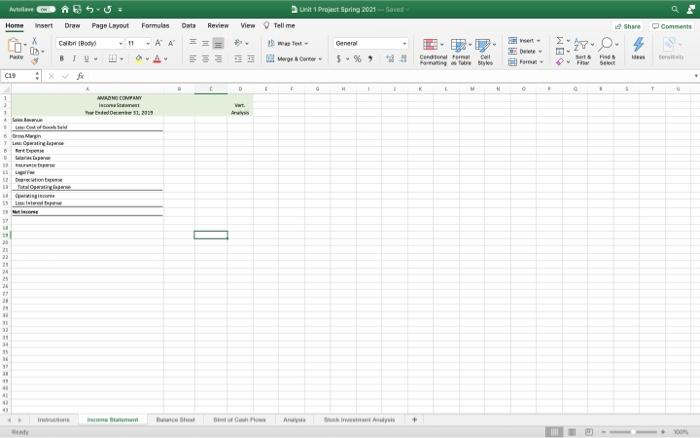
Task: Toggle Bold formatting
Action: (62, 58)
